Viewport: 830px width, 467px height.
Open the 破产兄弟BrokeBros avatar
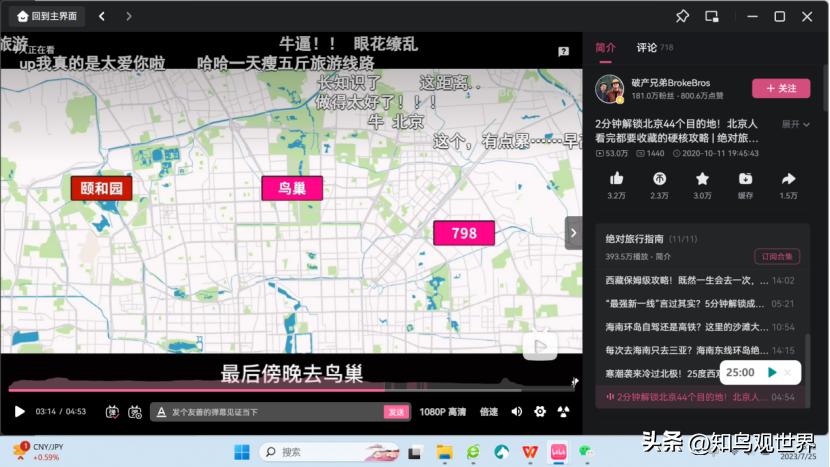click(609, 88)
